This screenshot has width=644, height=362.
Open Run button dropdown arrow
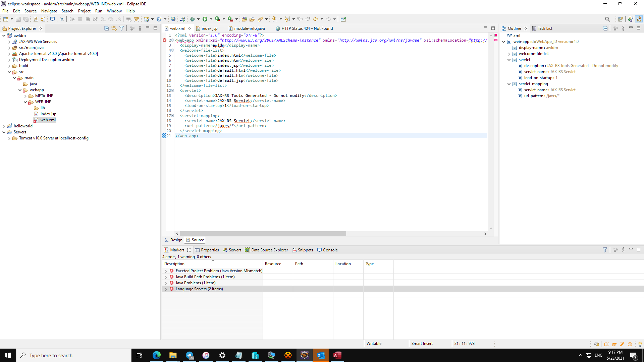(x=211, y=19)
